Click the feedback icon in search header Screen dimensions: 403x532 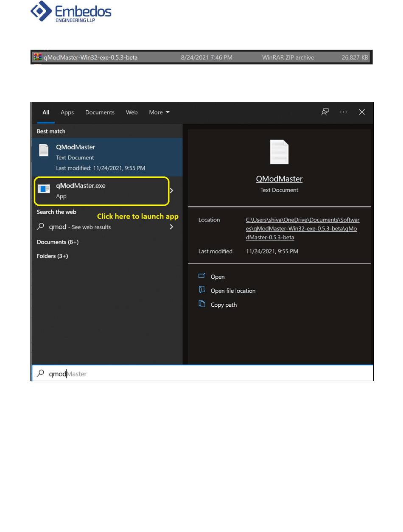325,112
